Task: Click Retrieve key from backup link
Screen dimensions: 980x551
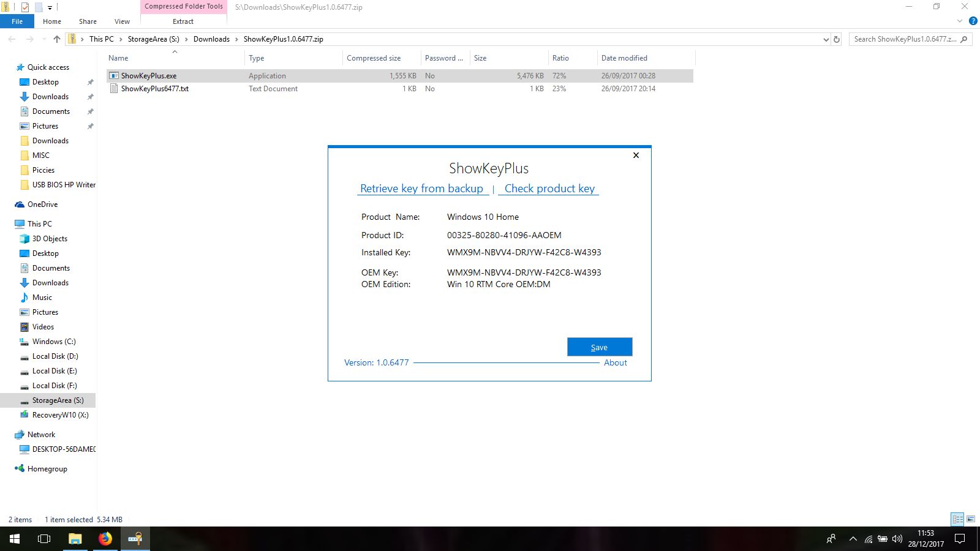Action: click(x=422, y=189)
